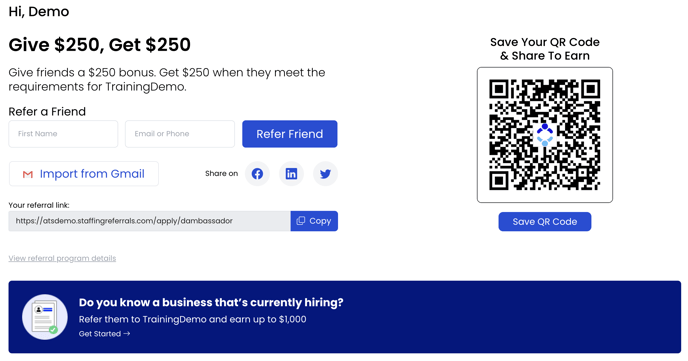The image size is (688, 361).
Task: Click the business hiring banner headline
Action: point(211,303)
